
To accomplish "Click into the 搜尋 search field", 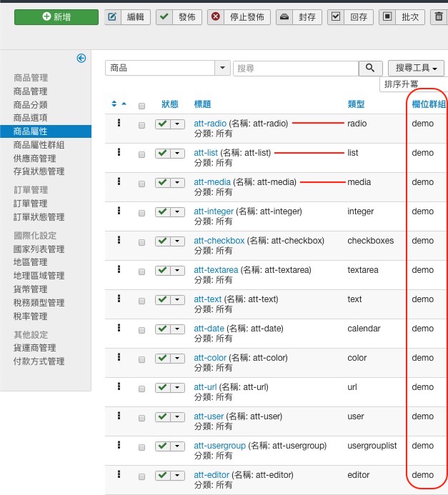I will point(295,68).
